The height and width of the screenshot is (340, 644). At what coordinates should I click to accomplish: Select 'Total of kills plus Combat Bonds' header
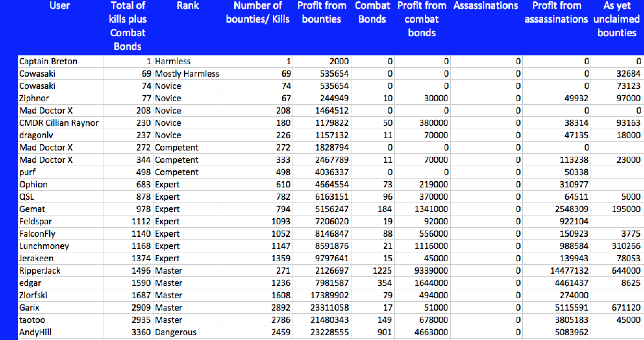(128, 26)
